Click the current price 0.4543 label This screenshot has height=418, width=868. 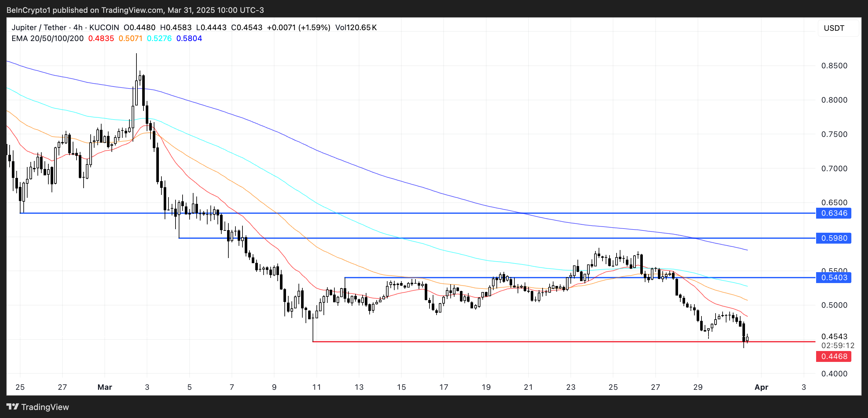tap(834, 337)
